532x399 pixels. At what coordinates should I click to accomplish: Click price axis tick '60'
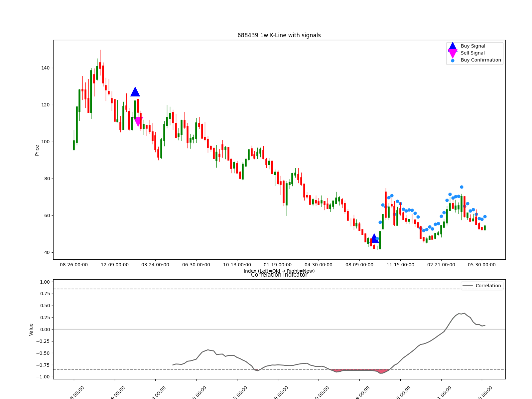pyautogui.click(x=47, y=215)
